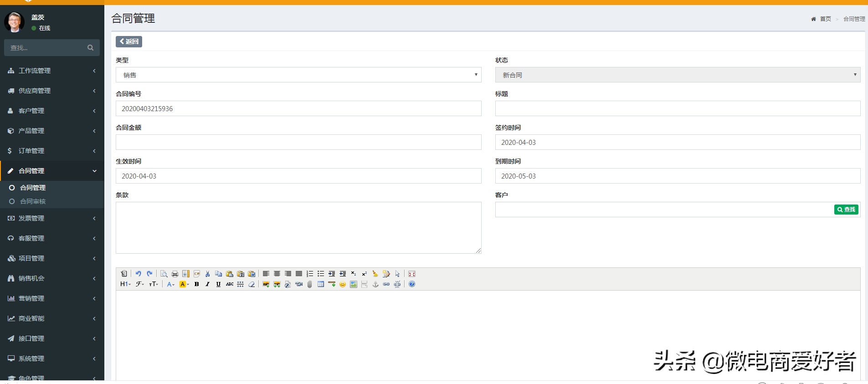Apply quick format in editor
The width and height of the screenshot is (868, 384).
click(386, 274)
